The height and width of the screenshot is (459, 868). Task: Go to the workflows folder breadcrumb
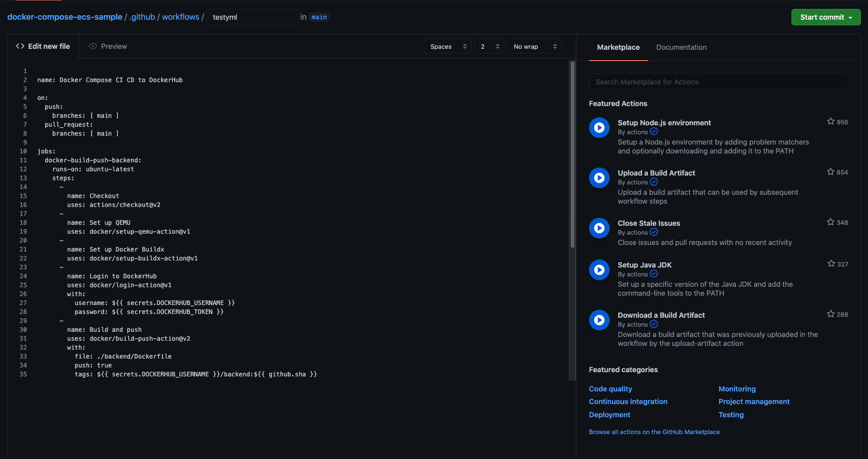tap(180, 17)
